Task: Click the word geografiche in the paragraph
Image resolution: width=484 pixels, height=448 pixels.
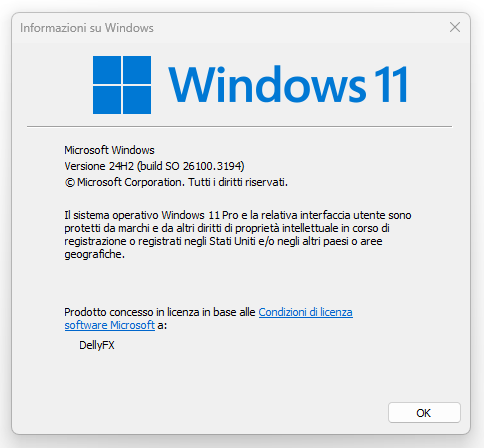Action: [x=94, y=254]
